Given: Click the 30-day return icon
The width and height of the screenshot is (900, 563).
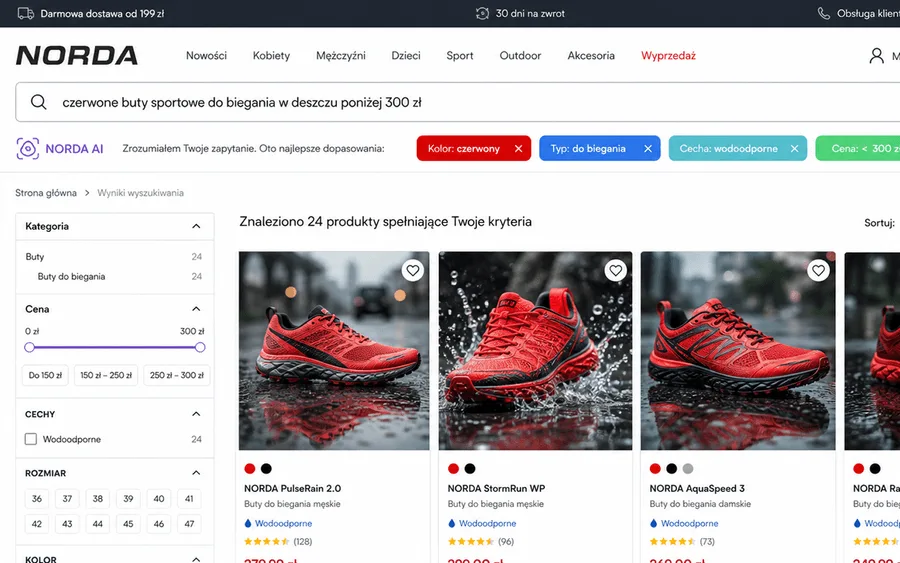Looking at the screenshot, I should pos(482,13).
